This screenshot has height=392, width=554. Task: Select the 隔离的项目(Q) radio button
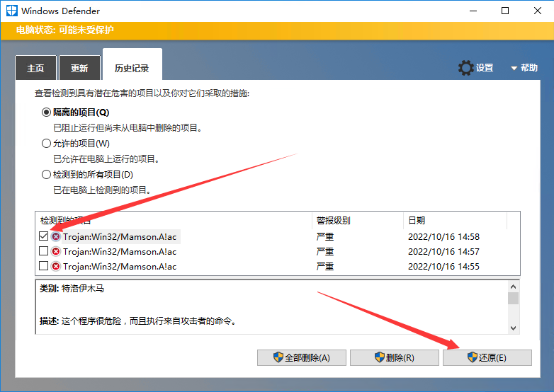(46, 113)
